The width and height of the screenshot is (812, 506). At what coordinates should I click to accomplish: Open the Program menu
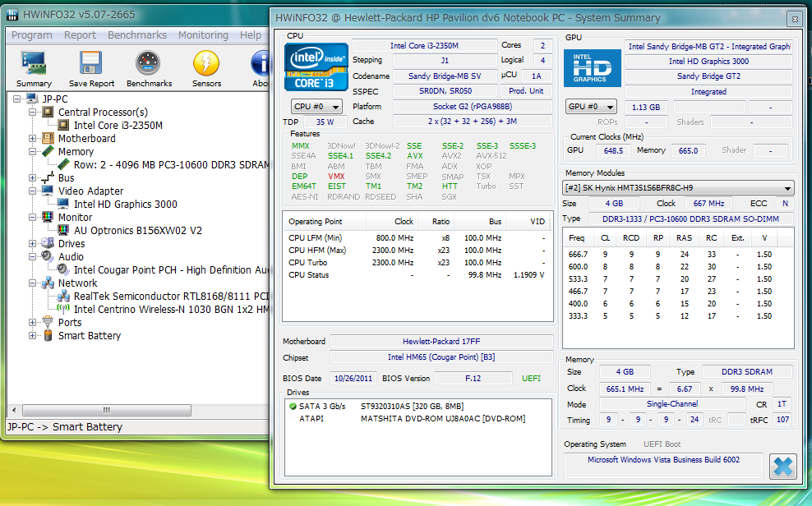pos(32,35)
